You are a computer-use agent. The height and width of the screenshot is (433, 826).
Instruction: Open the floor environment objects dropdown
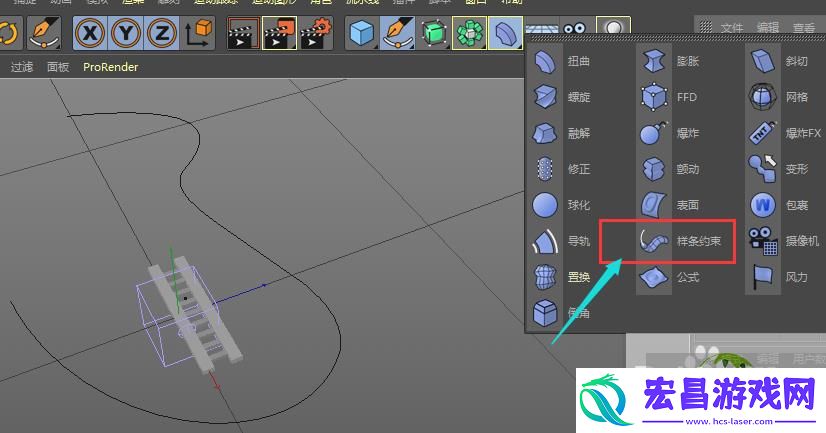click(x=542, y=28)
